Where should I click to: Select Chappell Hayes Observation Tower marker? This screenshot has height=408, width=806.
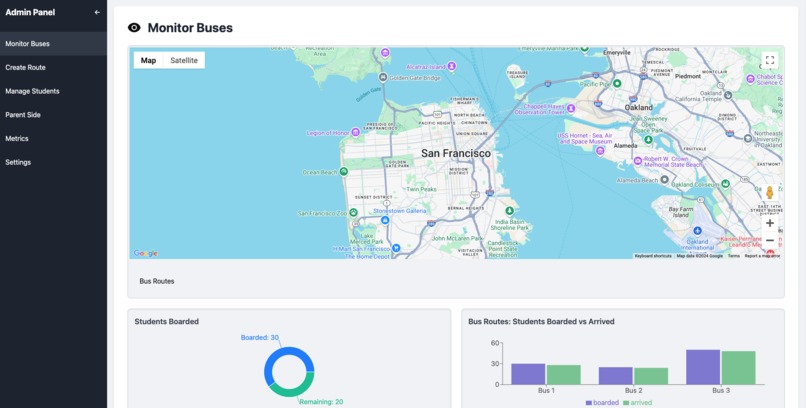[571, 108]
